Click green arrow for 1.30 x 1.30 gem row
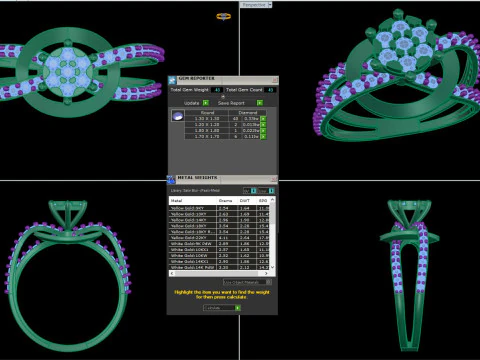The image size is (480, 360). coord(263,119)
